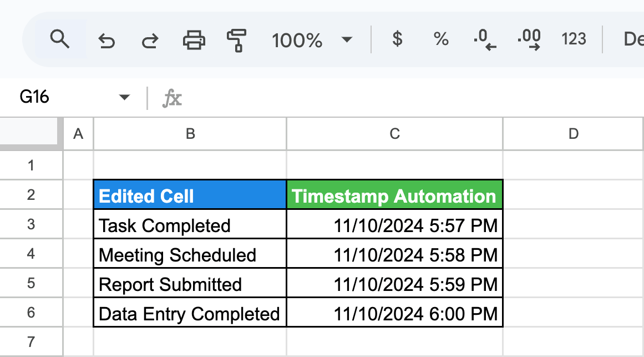Undo the last action
The width and height of the screenshot is (644, 357).
click(107, 41)
